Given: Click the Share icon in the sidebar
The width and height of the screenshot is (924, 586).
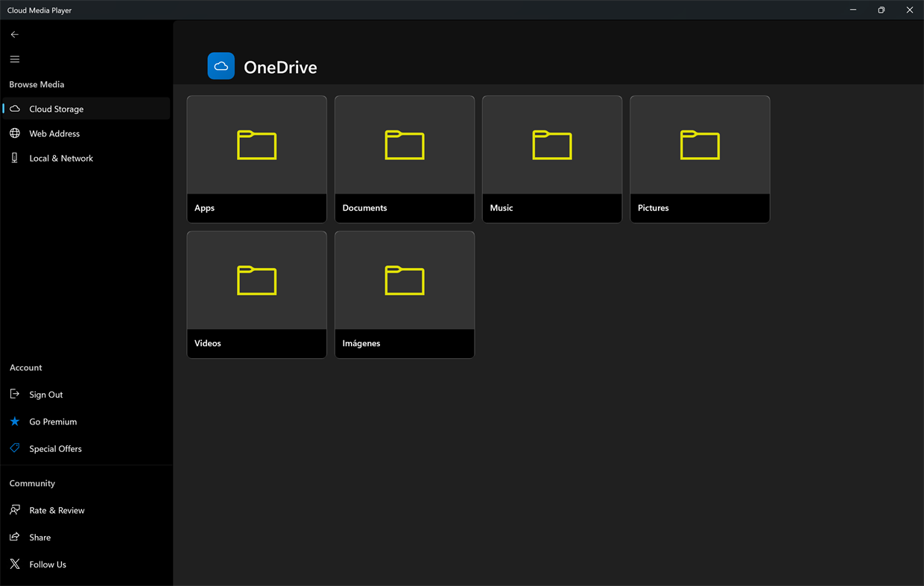Looking at the screenshot, I should point(15,537).
